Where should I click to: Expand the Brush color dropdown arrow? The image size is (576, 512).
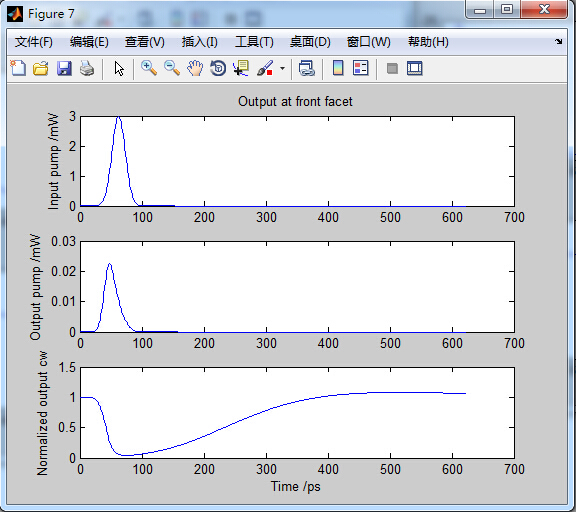coord(282,68)
